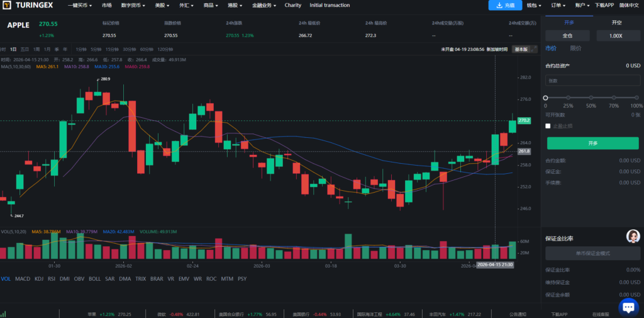
Task: Select the MACD indicator
Action: click(23, 278)
